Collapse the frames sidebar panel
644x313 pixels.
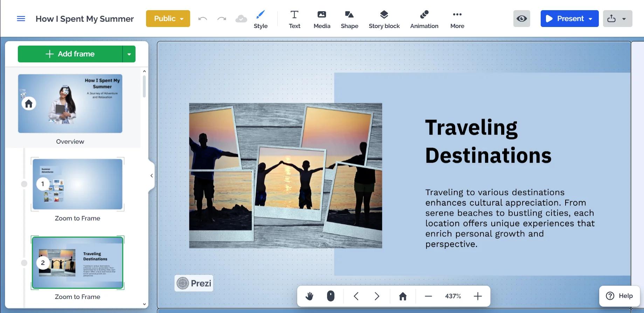[151, 176]
